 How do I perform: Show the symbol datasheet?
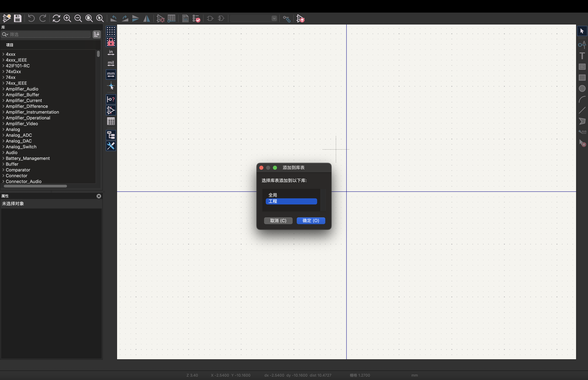pos(185,18)
